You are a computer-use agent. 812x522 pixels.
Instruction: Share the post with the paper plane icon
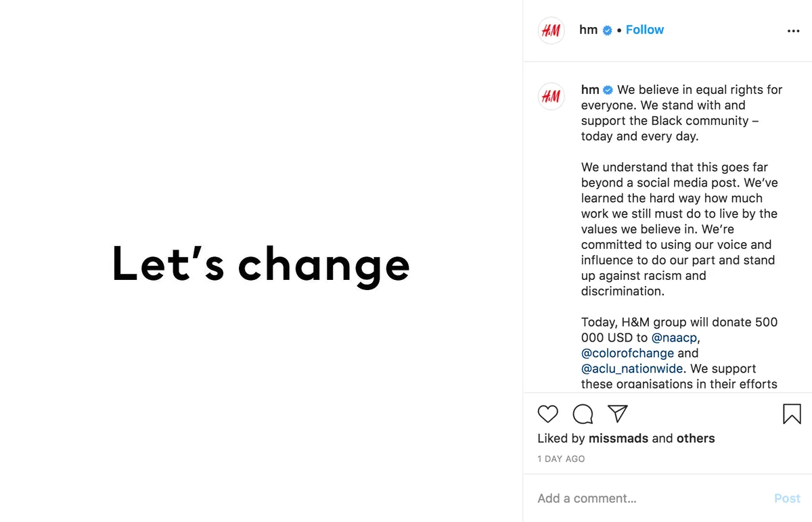pos(617,413)
